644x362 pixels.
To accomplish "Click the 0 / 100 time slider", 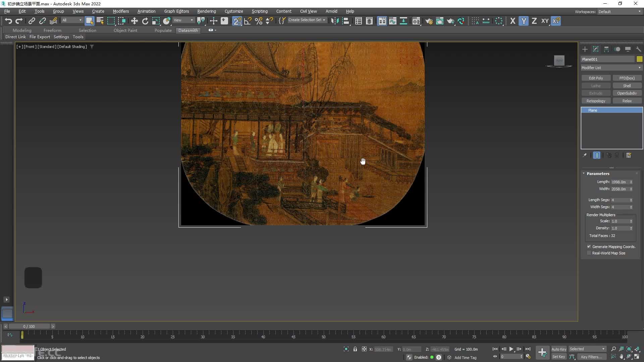I will click(29, 326).
